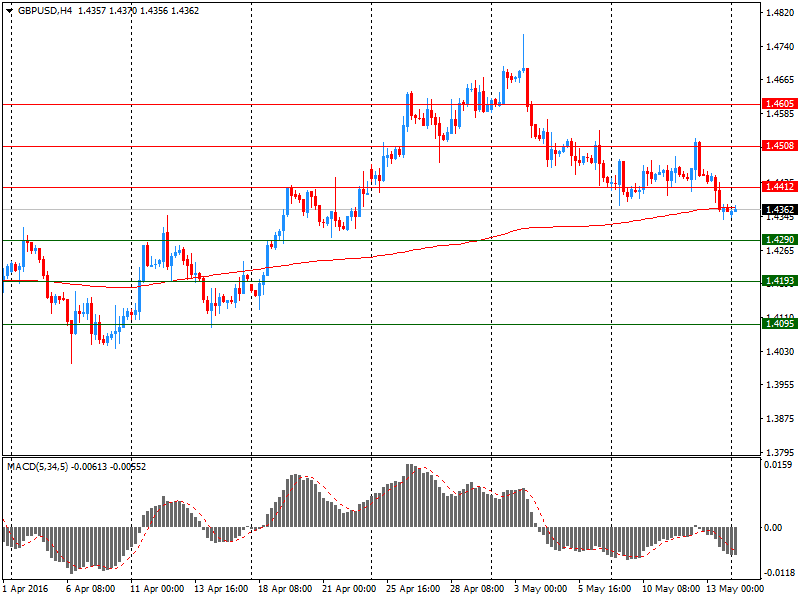Click the 0.0159 MACD scale value
The height and width of the screenshot is (600, 800).
(778, 465)
